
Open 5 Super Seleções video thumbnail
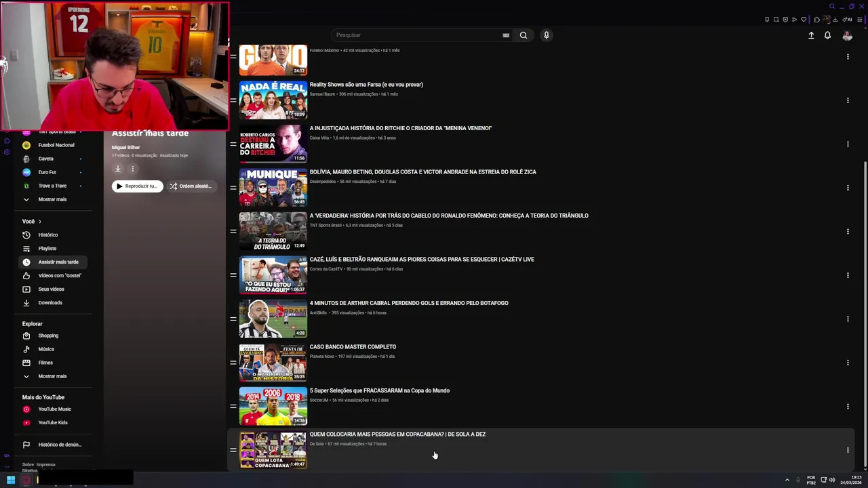coord(273,406)
